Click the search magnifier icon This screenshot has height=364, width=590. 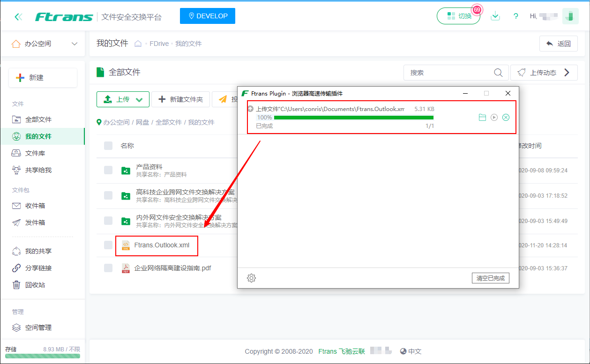pyautogui.click(x=498, y=73)
